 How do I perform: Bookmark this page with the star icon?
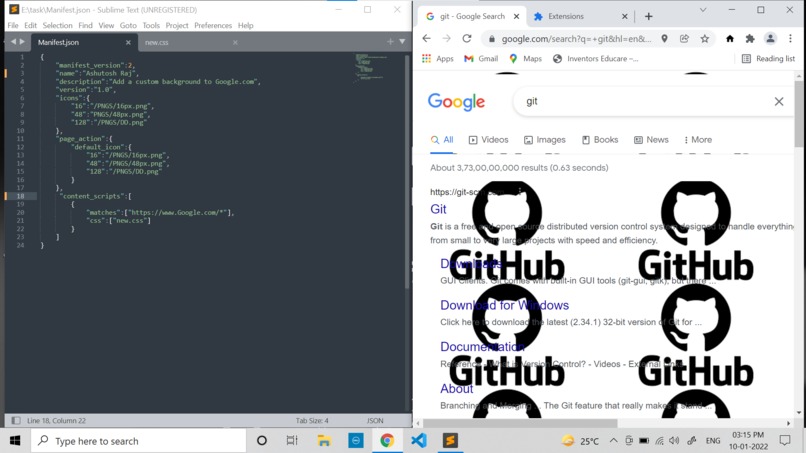[x=705, y=39]
